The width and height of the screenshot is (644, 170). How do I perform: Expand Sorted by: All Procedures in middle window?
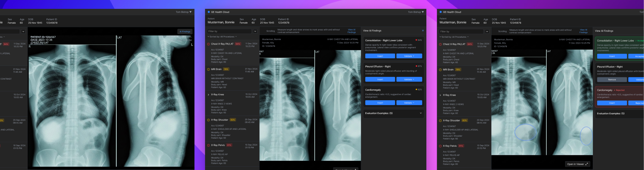[222, 37]
